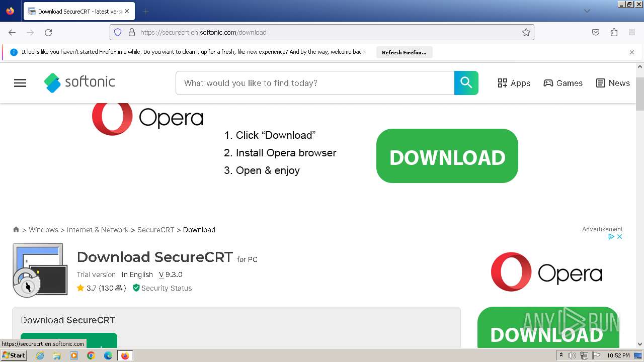Open SecureCRT breadcrumb link
The width and height of the screenshot is (644, 362).
pyautogui.click(x=155, y=230)
